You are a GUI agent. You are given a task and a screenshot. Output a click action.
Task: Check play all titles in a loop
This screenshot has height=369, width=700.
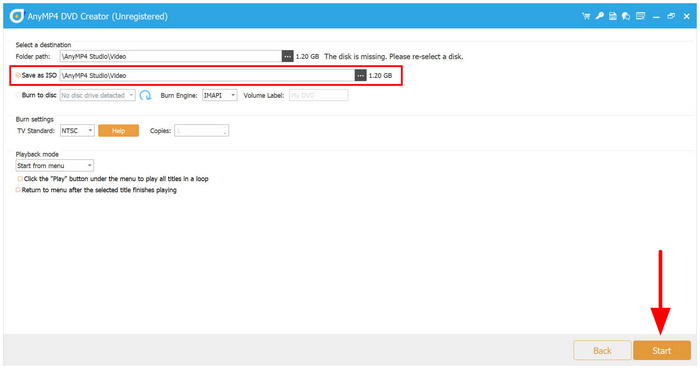[x=20, y=178]
